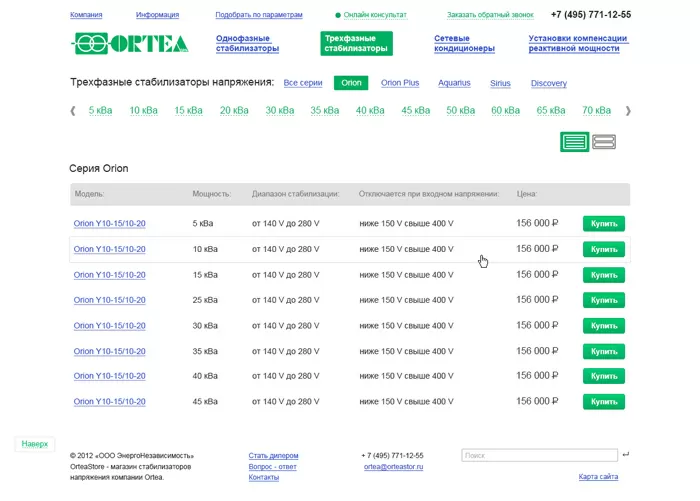
Task: Open Стать дилером footer link
Action: [273, 455]
